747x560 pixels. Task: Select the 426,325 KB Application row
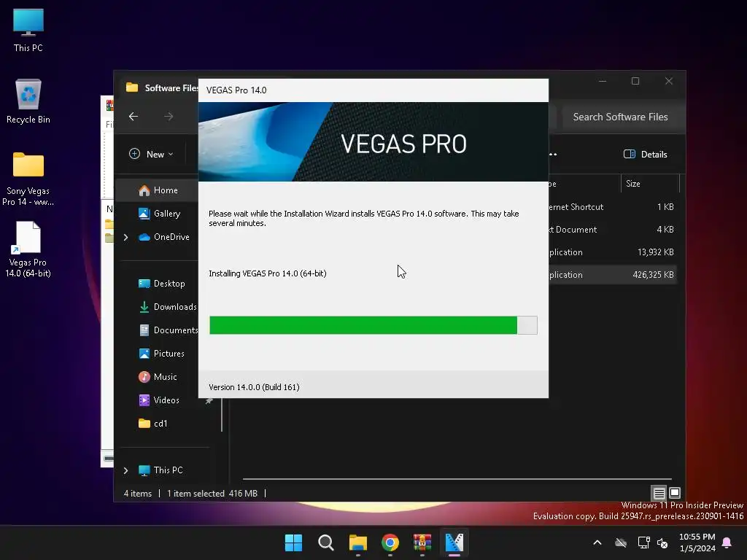612,275
